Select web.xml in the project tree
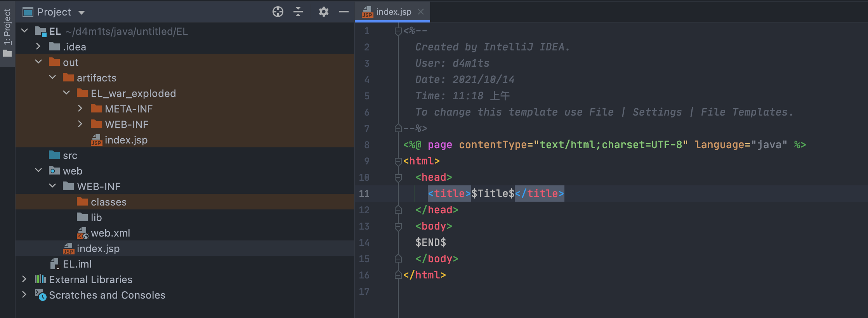This screenshot has width=868, height=318. (x=184, y=233)
